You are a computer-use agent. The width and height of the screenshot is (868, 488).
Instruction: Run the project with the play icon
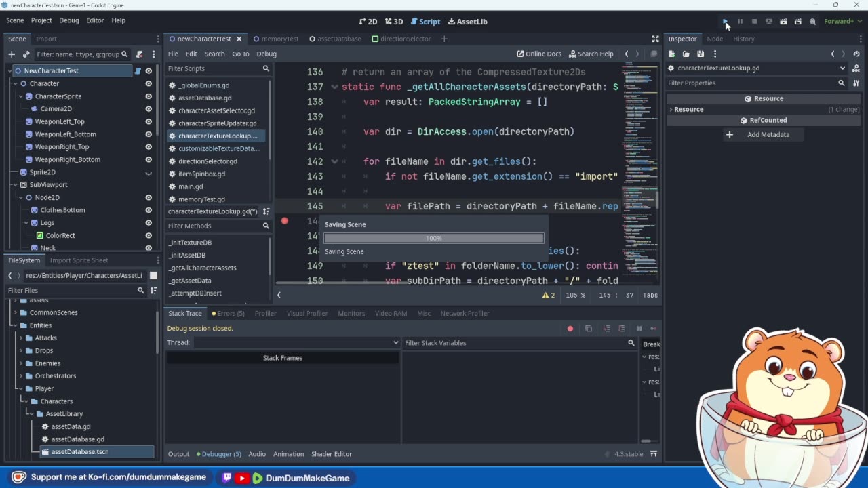coord(726,22)
